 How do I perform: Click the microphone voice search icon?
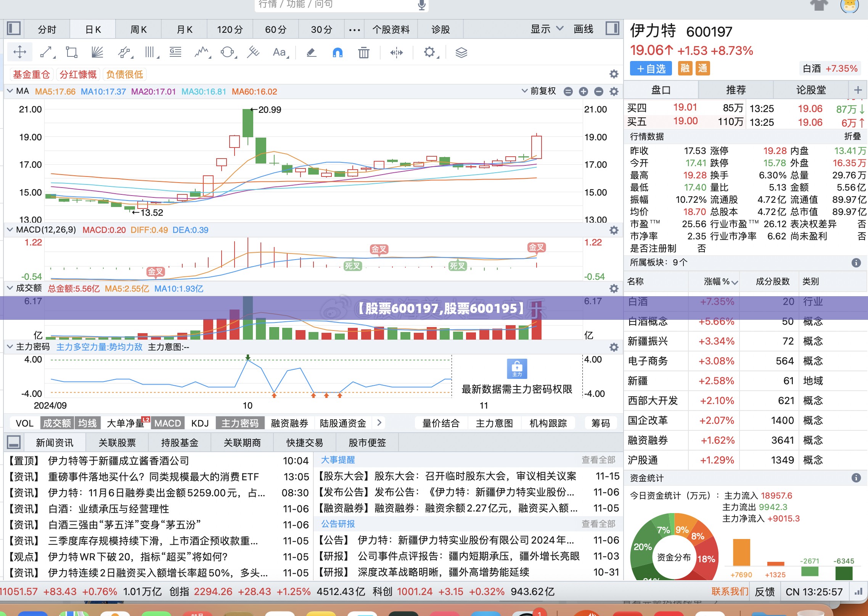click(421, 5)
